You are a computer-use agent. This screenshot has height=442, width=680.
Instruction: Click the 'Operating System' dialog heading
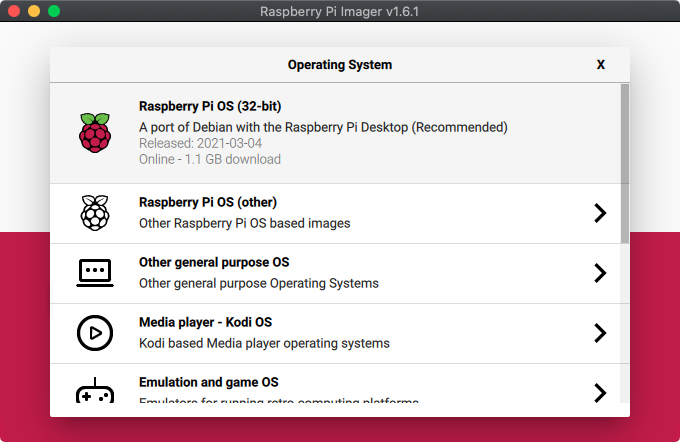(x=340, y=65)
